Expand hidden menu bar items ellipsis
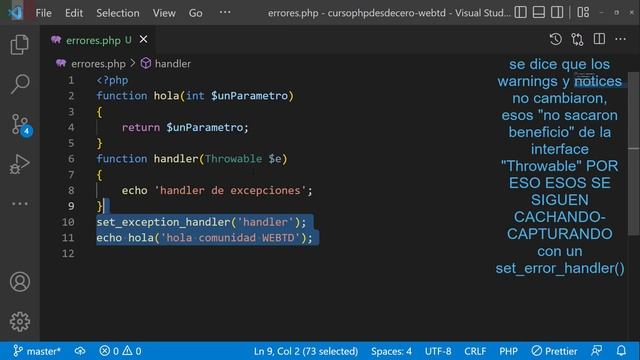 pyautogui.click(x=225, y=12)
